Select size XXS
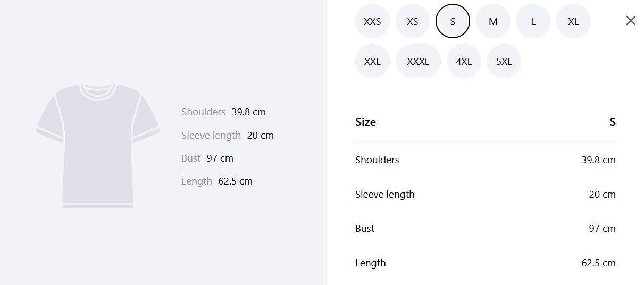Viewport: 644px width, 285px height. 372,21
